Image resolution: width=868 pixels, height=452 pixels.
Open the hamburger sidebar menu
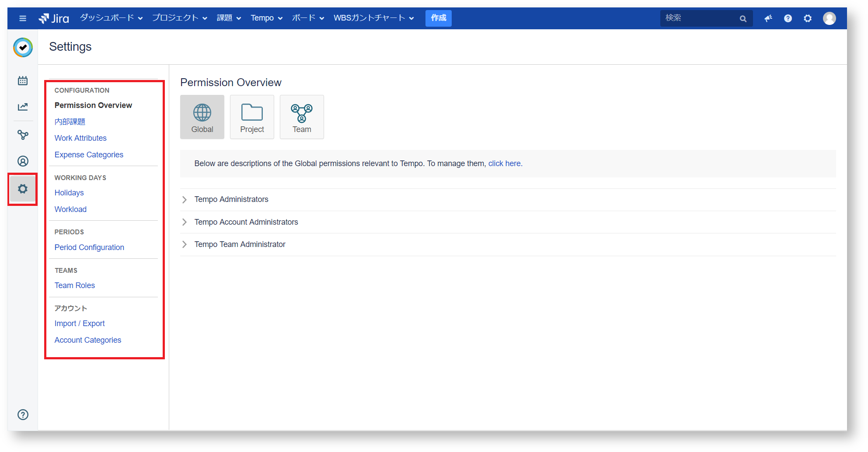pos(23,18)
